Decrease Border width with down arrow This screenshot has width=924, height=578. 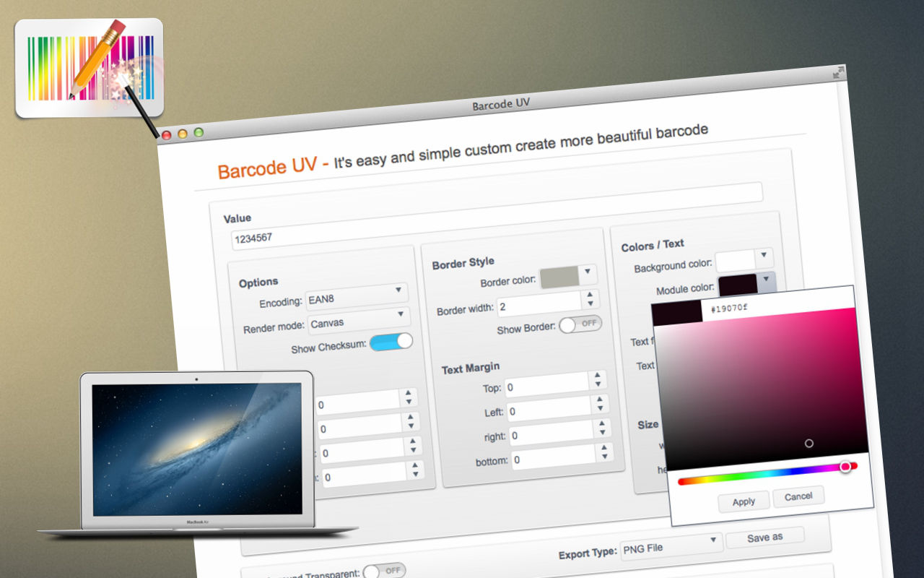coord(591,306)
